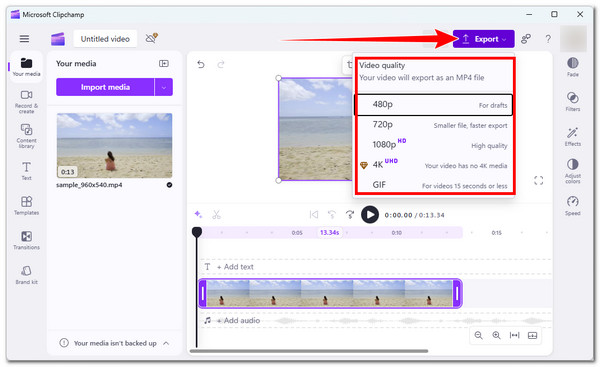
Task: Select 4K UHD export quality
Action: (433, 165)
